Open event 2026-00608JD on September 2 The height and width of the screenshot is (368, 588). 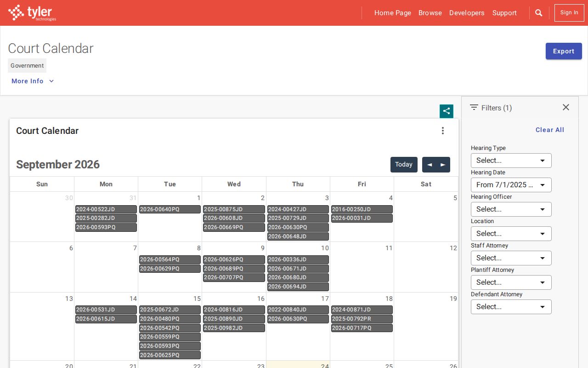234,218
